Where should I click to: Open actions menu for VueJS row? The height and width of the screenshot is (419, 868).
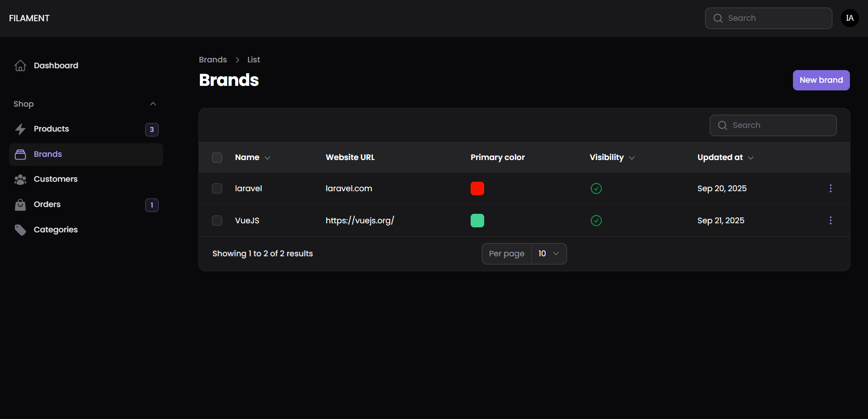click(x=830, y=221)
